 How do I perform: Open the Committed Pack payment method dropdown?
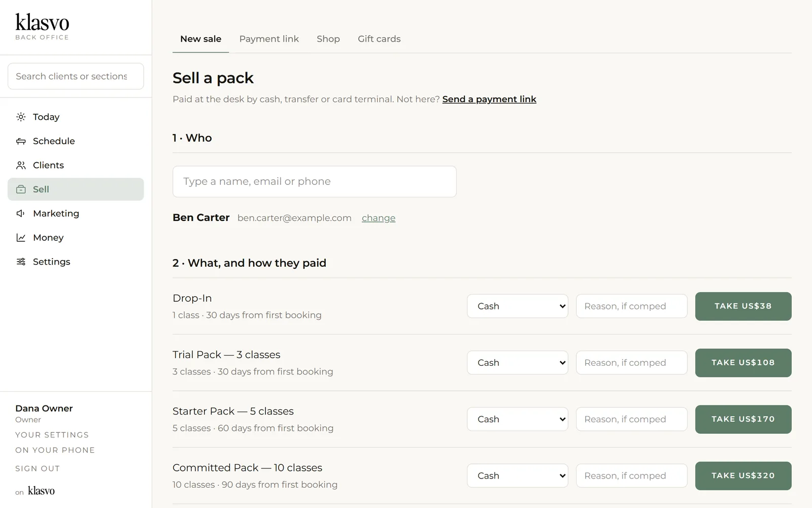pyautogui.click(x=517, y=475)
